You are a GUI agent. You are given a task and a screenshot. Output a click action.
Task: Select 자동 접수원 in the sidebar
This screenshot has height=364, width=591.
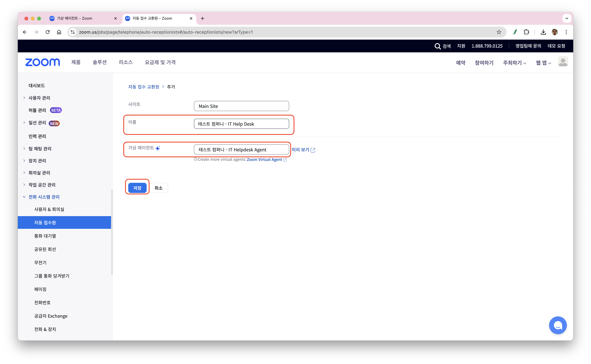64,222
